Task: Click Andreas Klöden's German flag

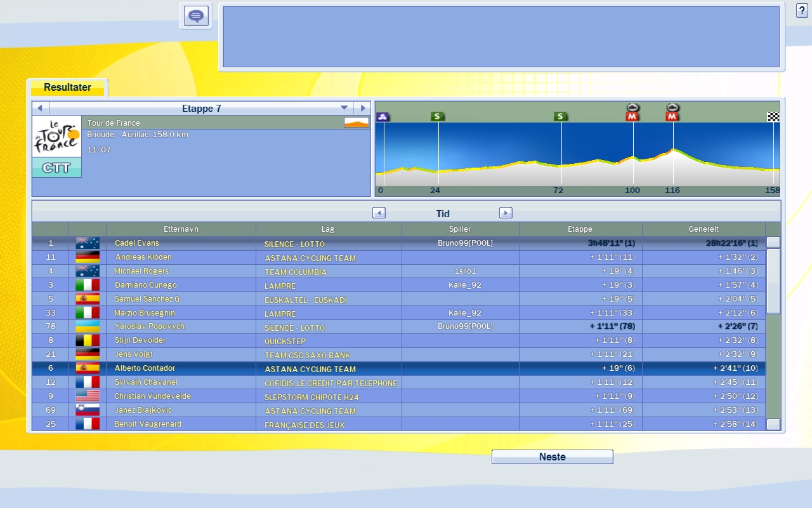Action: coord(88,257)
